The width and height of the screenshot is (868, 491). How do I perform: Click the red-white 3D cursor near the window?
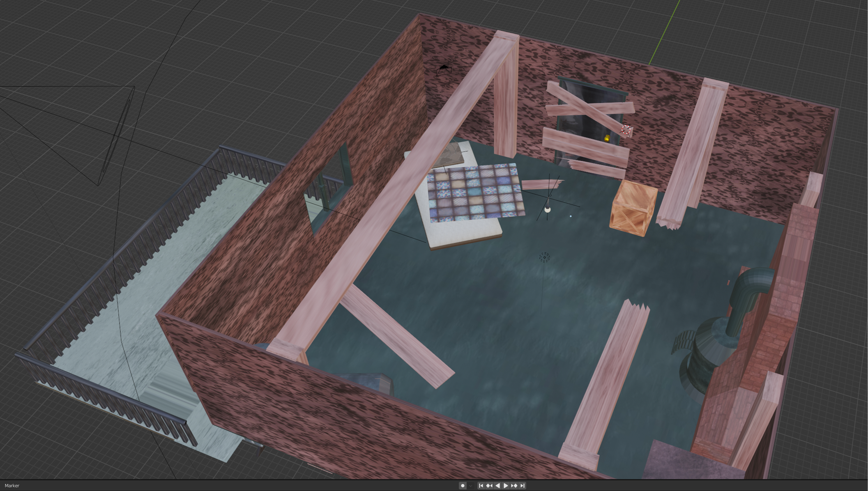tap(626, 131)
